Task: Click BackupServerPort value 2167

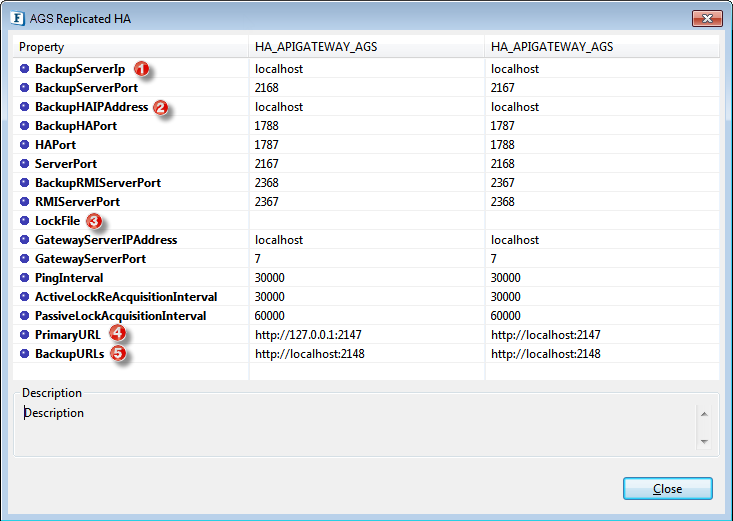Action: [x=503, y=87]
